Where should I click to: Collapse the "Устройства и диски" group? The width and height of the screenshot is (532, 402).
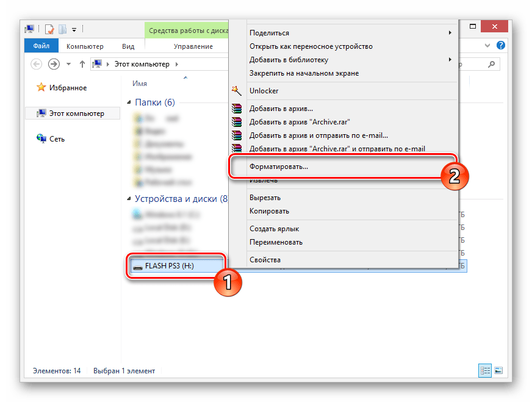129,198
